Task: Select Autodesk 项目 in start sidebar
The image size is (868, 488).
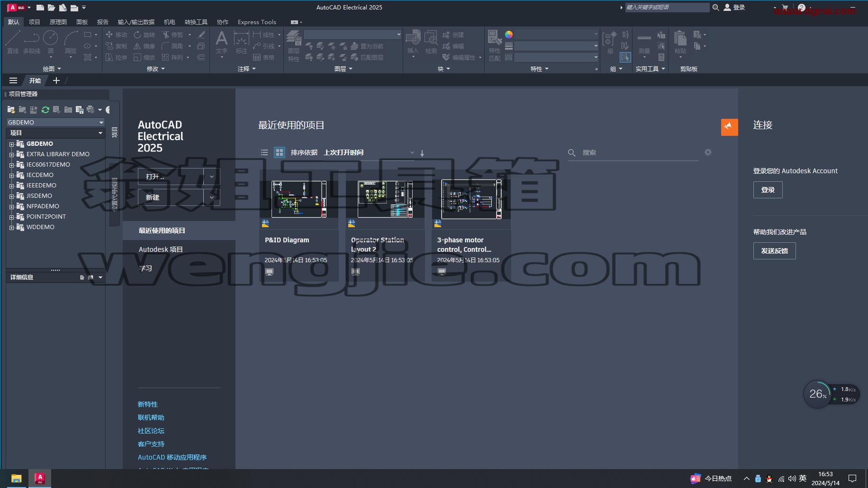Action: pyautogui.click(x=161, y=249)
